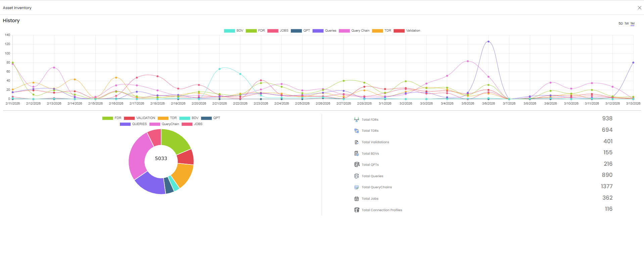Close the Asset Inventory panel
Viewport: 644px width, 270px height.
(639, 8)
